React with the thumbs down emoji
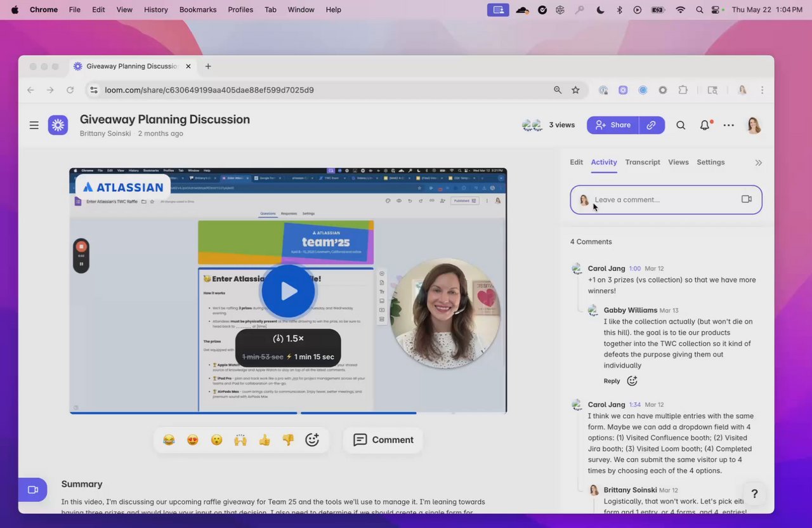The width and height of the screenshot is (812, 528). pos(288,440)
